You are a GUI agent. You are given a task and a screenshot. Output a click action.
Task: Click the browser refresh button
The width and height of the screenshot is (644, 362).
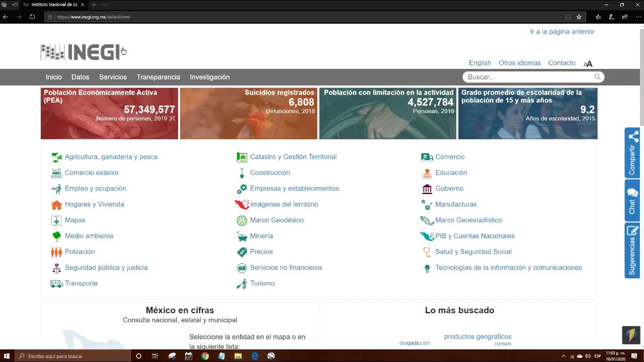[x=32, y=17]
